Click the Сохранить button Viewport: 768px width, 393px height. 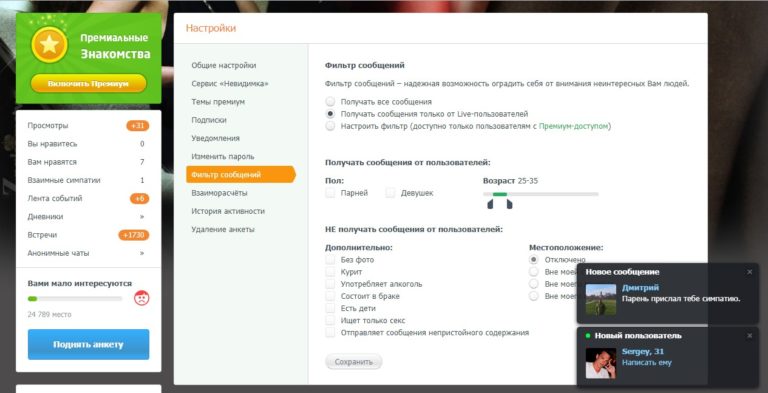[x=354, y=362]
